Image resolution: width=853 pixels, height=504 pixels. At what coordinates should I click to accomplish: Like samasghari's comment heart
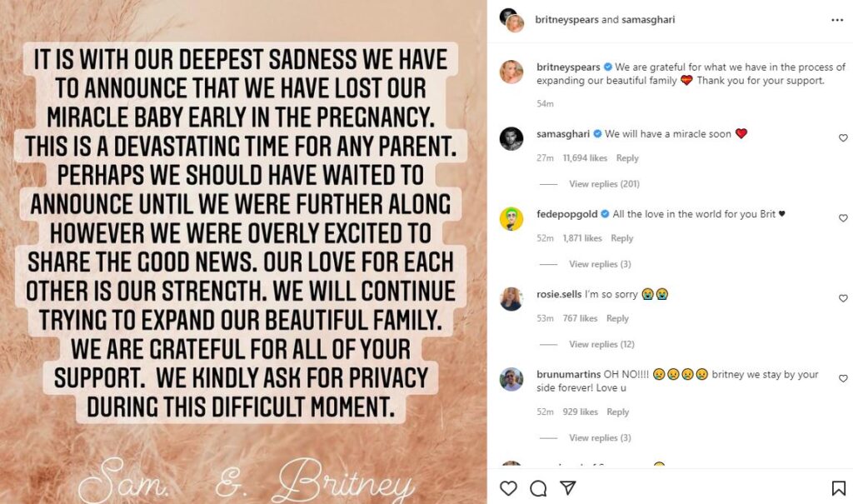pyautogui.click(x=843, y=137)
